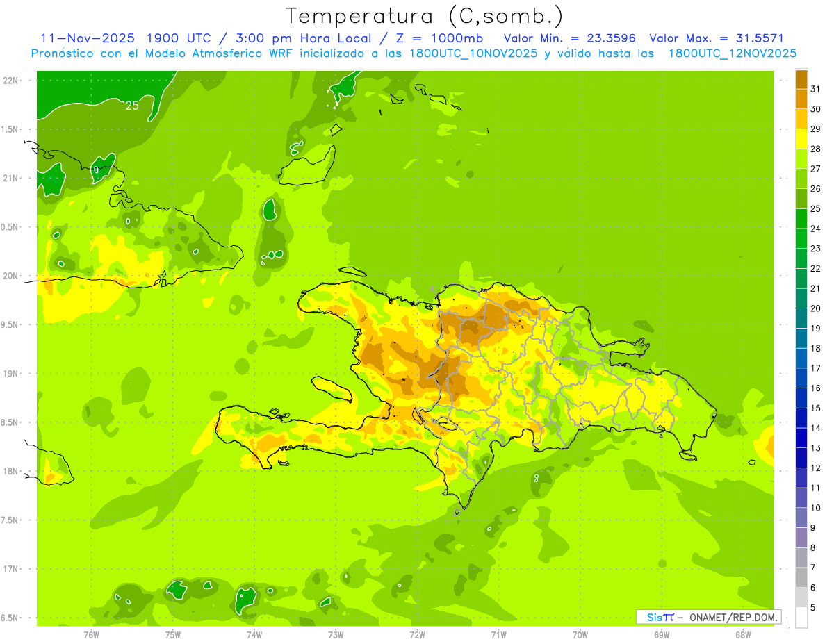This screenshot has width=834, height=644.
Task: Click the 'Z = 1000mb' level text
Action: (439, 38)
